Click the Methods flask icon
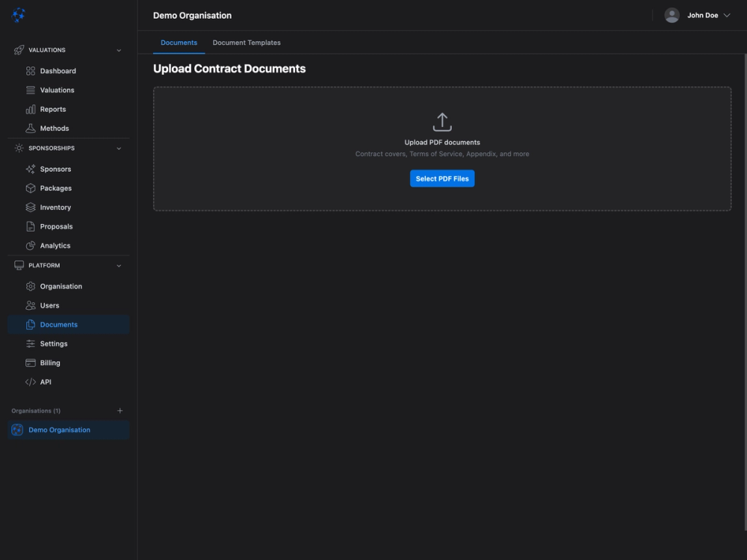 (x=30, y=128)
